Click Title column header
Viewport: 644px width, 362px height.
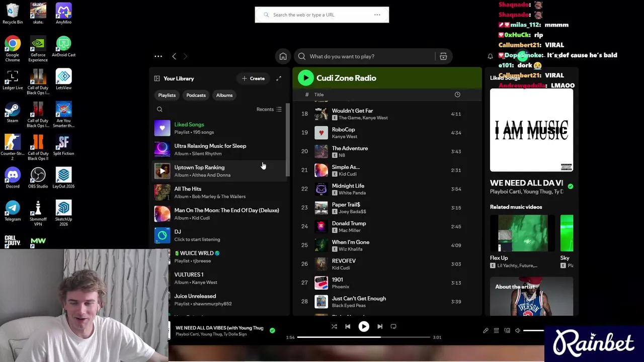[319, 95]
